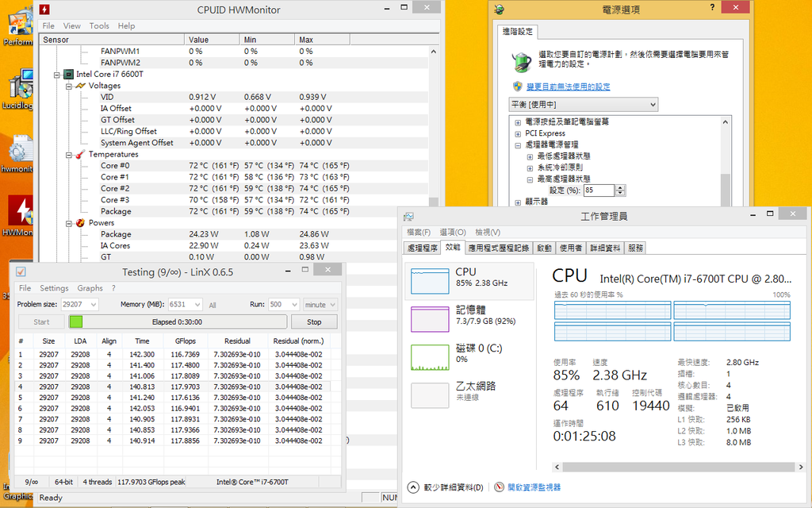Collapse the 處理器電源管理 setting node
This screenshot has width=812, height=508.
click(518, 145)
